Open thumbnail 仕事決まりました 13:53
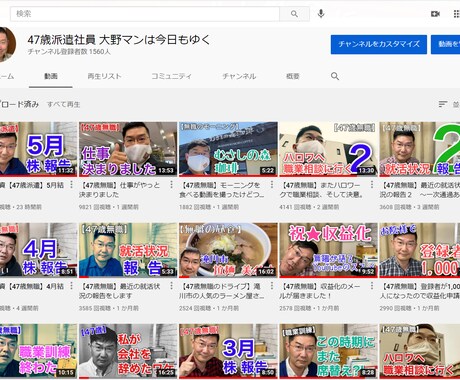 pos(128,149)
